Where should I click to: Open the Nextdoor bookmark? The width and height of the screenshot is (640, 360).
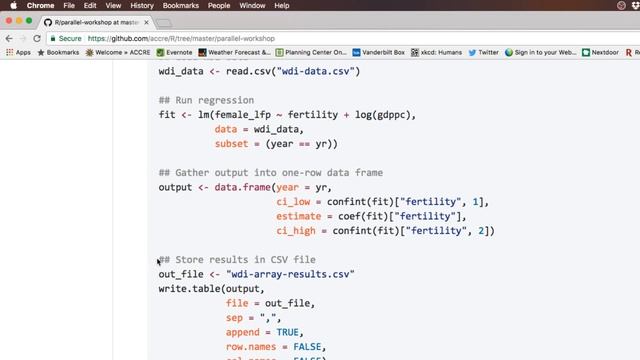coord(600,52)
